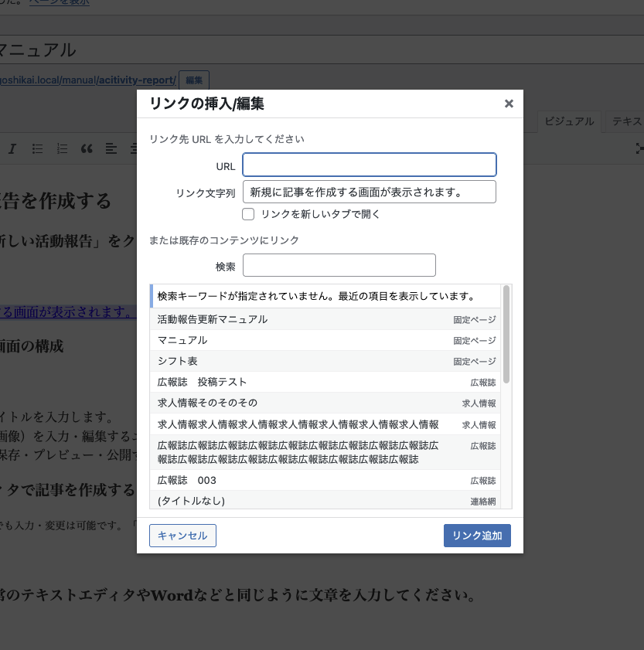Confirm with the リンク追加 button

pyautogui.click(x=477, y=535)
